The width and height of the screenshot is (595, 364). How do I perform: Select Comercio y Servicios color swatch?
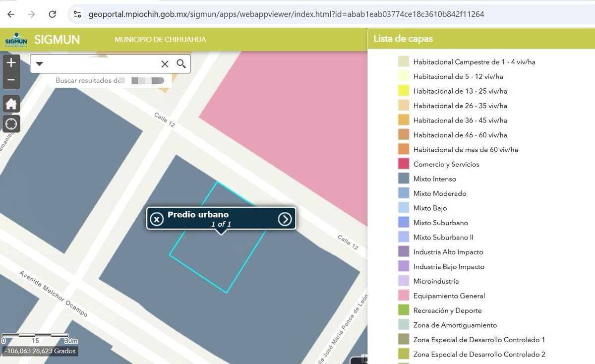tap(404, 164)
